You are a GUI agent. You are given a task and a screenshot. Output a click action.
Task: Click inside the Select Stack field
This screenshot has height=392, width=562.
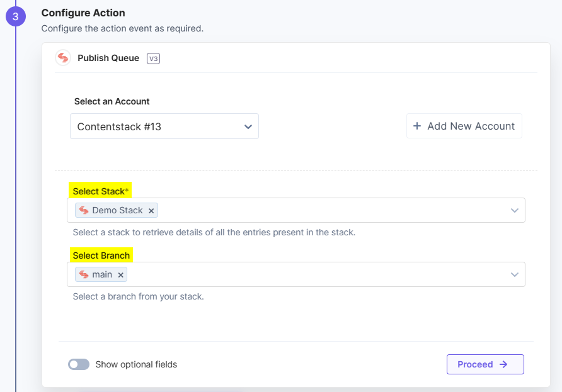click(x=296, y=210)
